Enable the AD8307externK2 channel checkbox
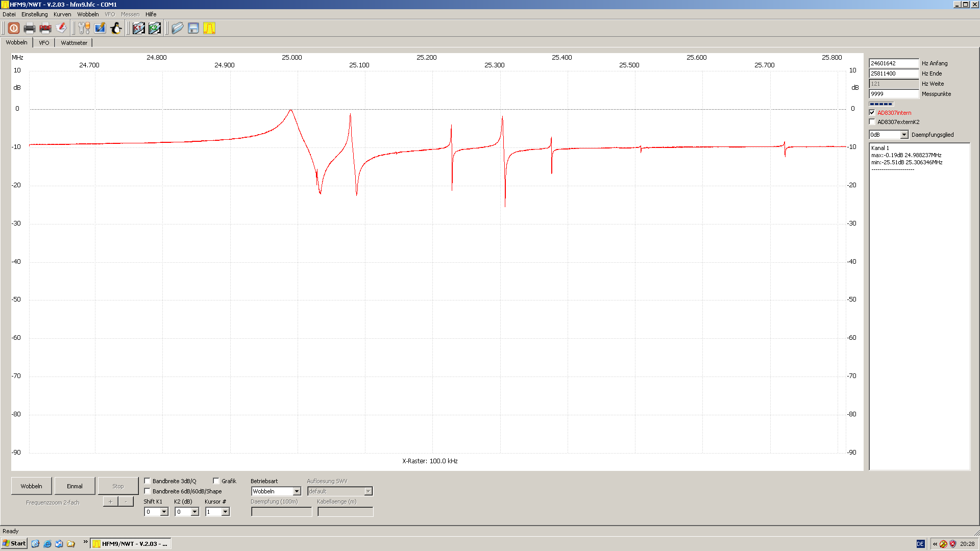Screen dimensions: 980x551 [x=872, y=122]
